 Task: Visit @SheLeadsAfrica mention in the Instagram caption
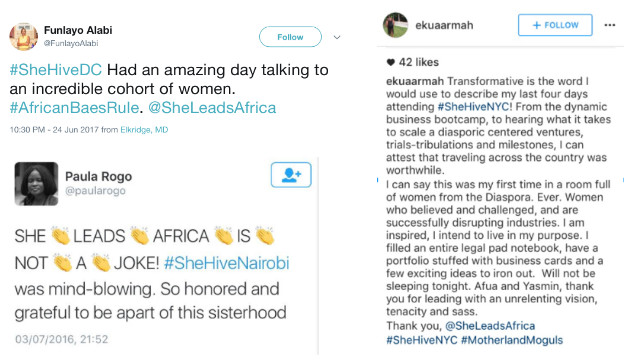pyautogui.click(x=490, y=326)
